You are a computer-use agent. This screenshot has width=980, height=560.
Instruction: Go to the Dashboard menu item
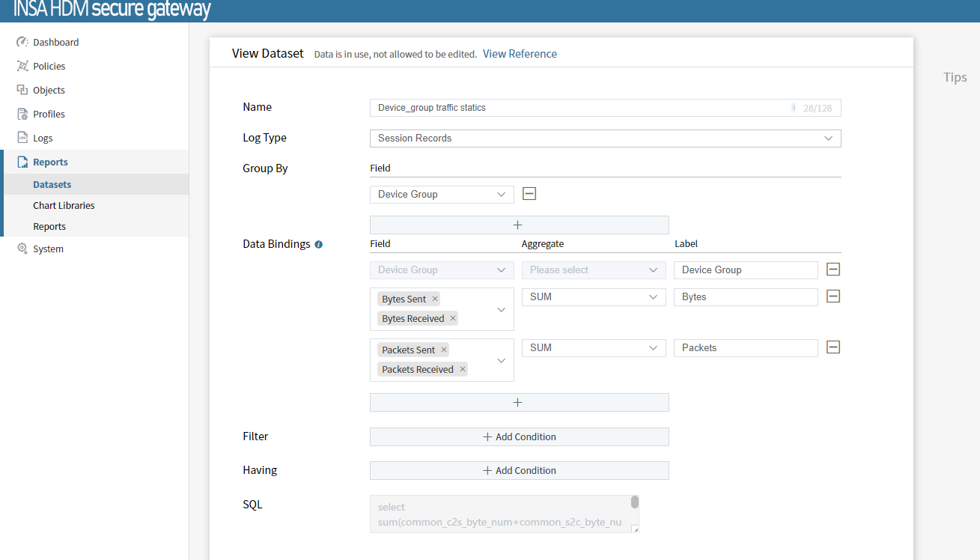55,43
